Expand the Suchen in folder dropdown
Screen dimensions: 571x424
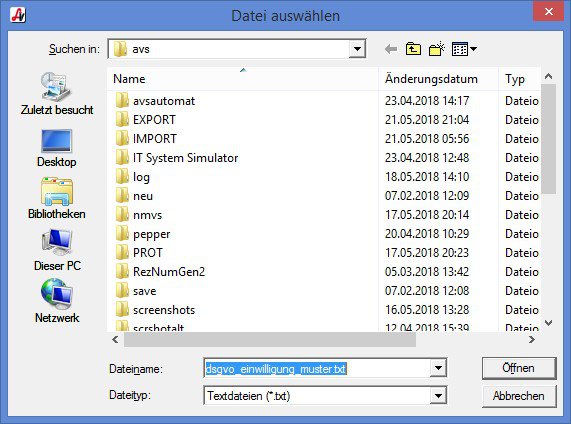[357, 49]
